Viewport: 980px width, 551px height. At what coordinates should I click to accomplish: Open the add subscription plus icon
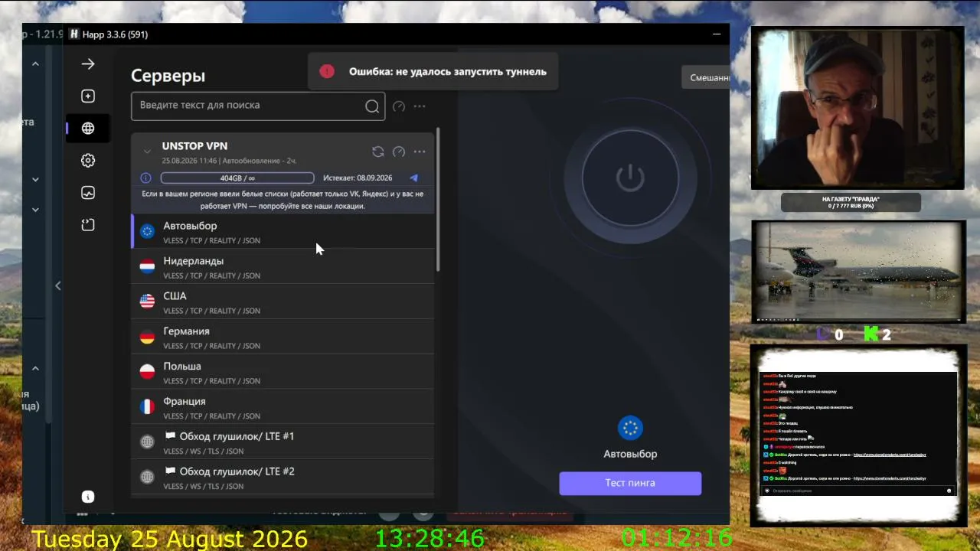click(88, 96)
